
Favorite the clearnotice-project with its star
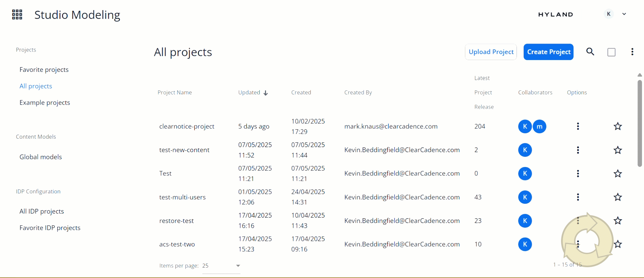tap(618, 126)
